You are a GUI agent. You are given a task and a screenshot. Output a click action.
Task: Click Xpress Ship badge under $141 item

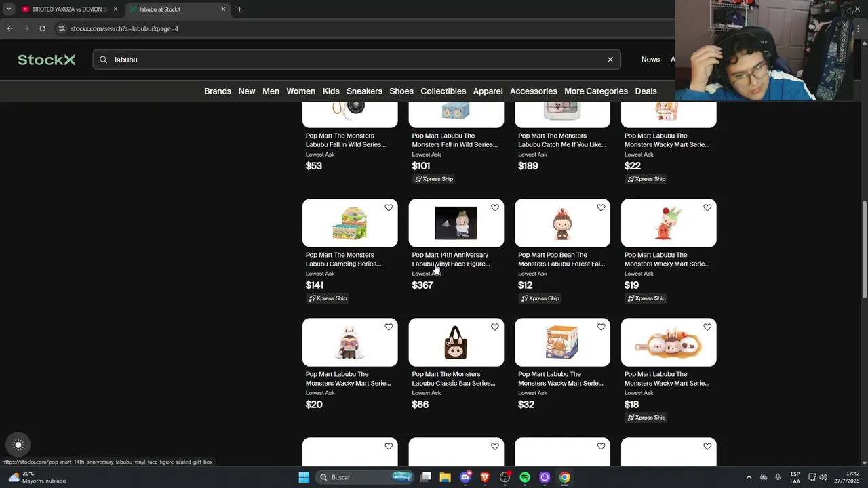point(328,298)
